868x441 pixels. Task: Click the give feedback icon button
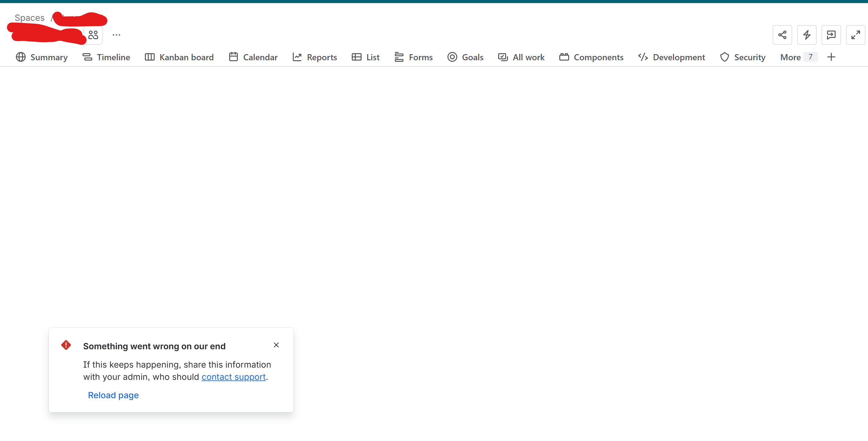pos(831,35)
